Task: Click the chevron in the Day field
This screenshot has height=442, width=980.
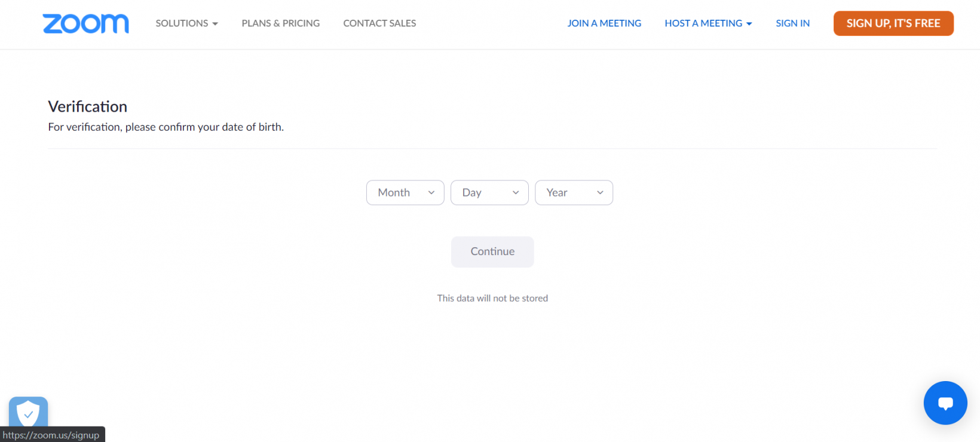Action: coord(515,193)
